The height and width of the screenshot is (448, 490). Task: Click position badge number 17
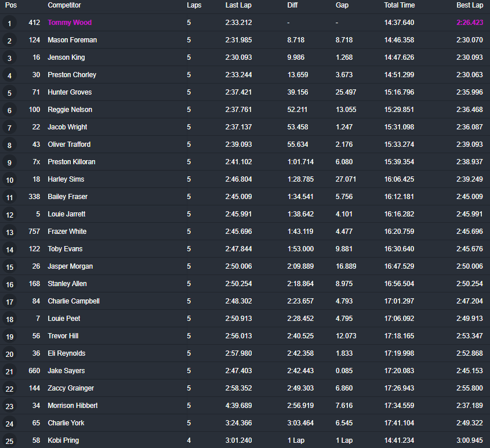[9, 302]
